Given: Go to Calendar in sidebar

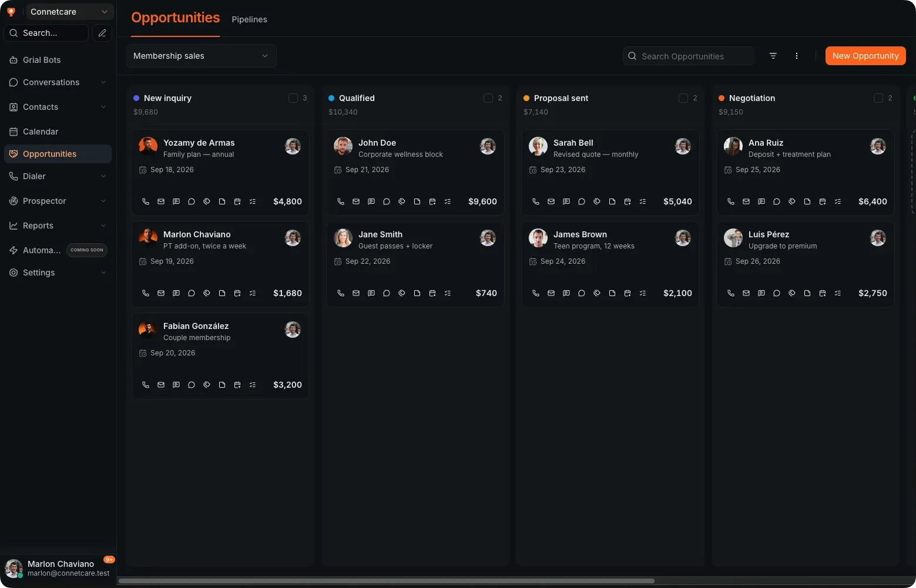Looking at the screenshot, I should [x=58, y=132].
